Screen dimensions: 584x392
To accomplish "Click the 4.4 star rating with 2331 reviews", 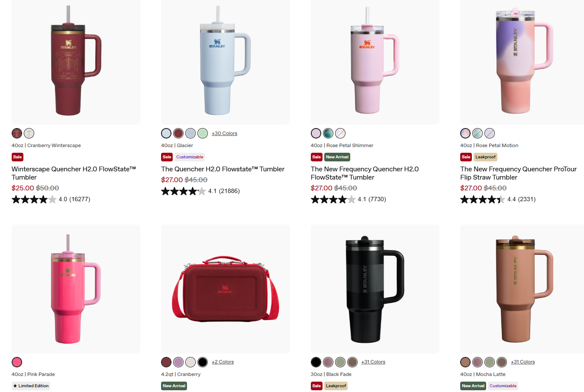I will pos(498,199).
